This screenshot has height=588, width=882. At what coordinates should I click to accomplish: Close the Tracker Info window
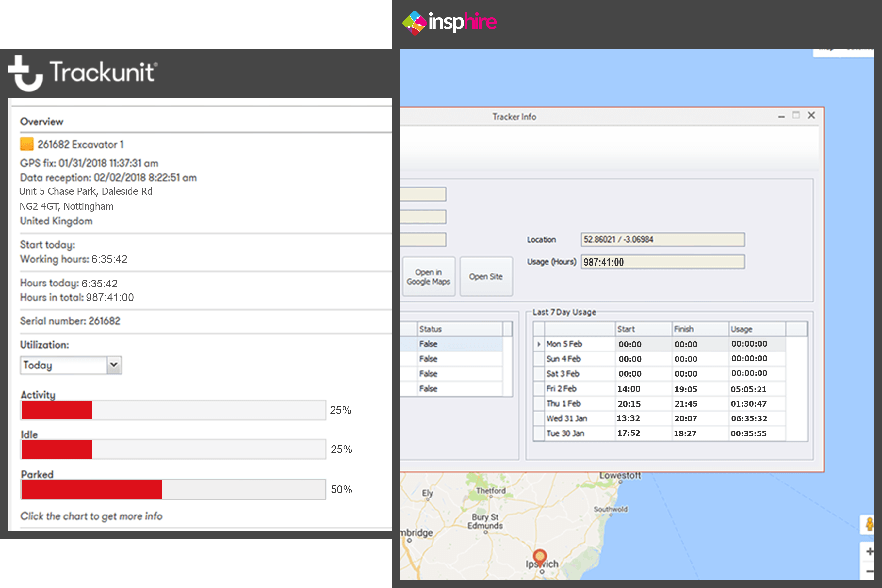pyautogui.click(x=811, y=115)
